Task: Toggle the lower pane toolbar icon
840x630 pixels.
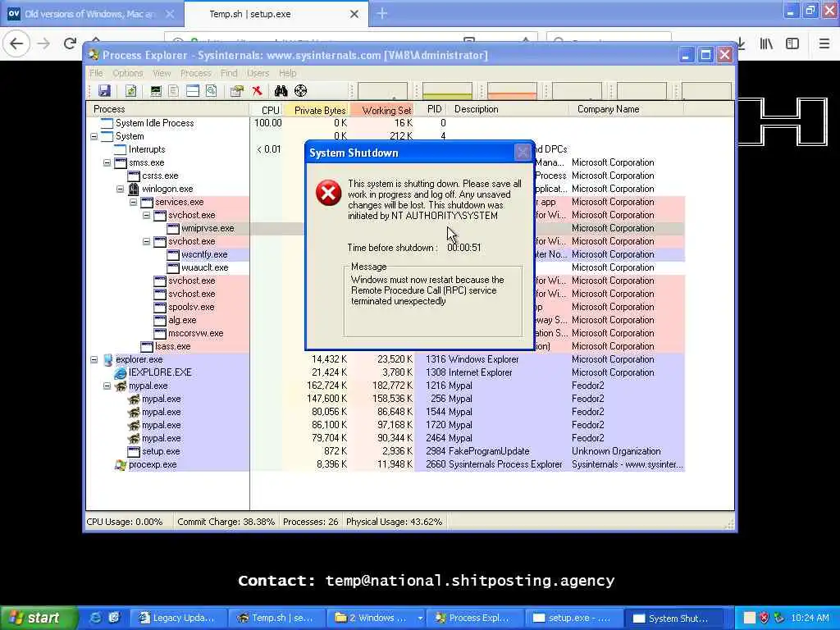Action: 193,90
